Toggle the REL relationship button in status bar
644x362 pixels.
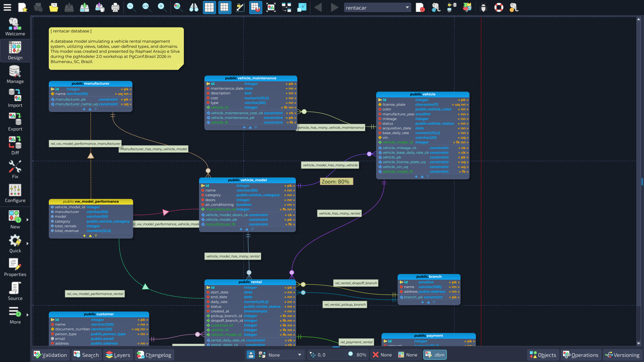click(251, 355)
